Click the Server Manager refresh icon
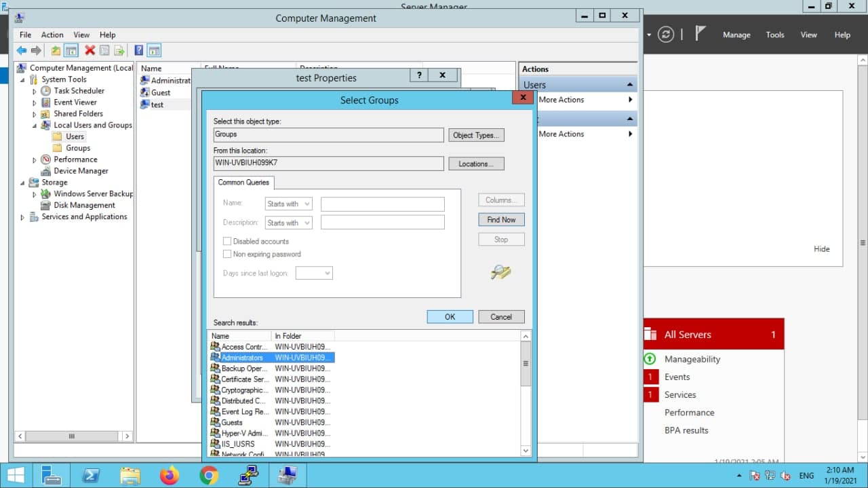Screen dimensions: 868x488 [x=666, y=35]
